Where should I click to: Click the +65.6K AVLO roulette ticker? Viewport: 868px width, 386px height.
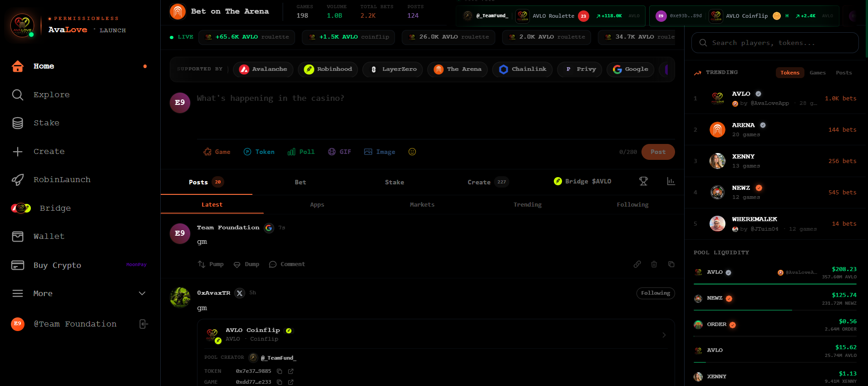click(x=247, y=37)
